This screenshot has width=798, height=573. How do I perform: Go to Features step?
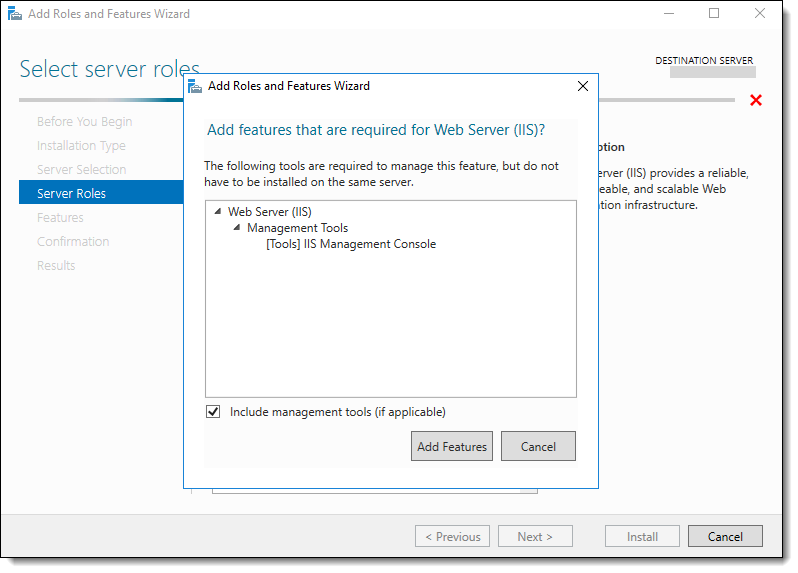point(60,218)
